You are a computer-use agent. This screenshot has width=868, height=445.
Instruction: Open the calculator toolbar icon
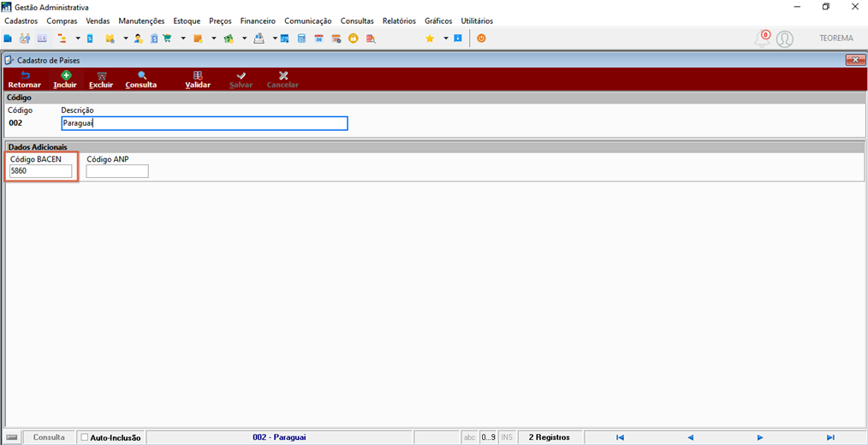coord(301,39)
